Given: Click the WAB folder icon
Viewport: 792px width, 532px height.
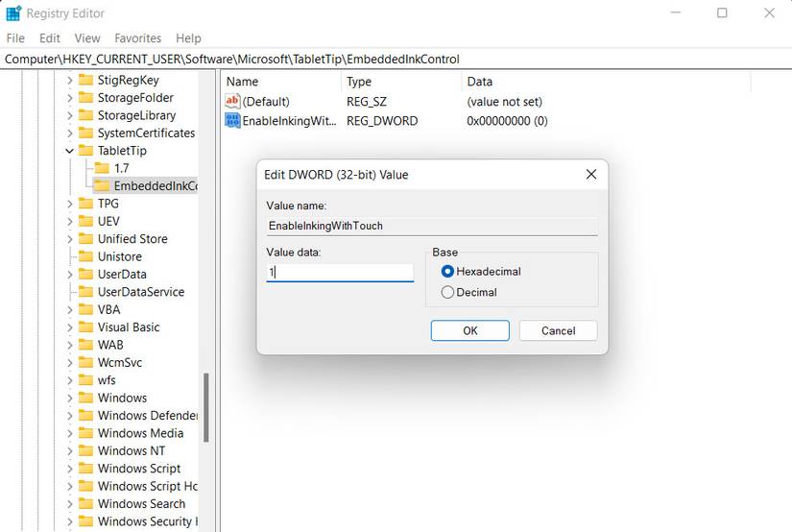Looking at the screenshot, I should pos(86,345).
